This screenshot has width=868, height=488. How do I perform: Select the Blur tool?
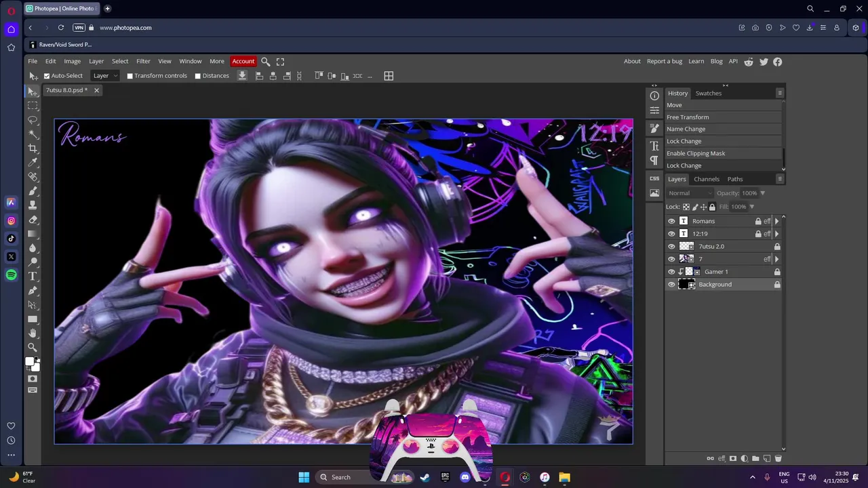tap(33, 248)
